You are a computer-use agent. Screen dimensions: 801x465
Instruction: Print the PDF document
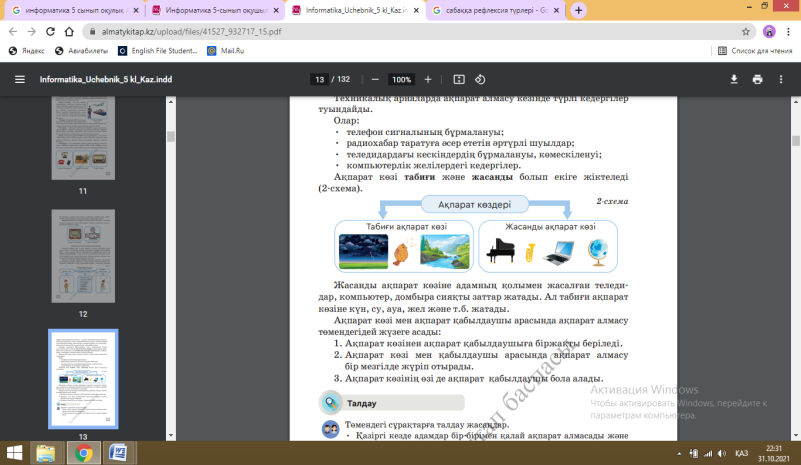point(757,79)
